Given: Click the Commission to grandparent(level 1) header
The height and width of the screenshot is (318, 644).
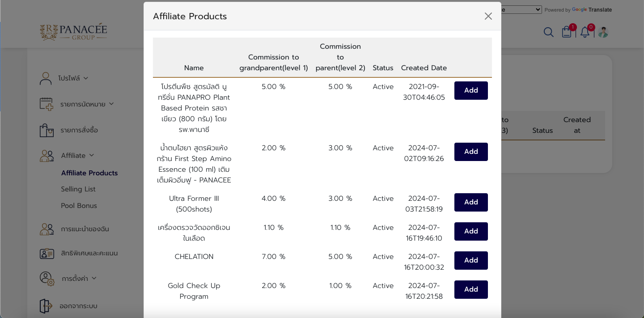Looking at the screenshot, I should click(x=274, y=63).
